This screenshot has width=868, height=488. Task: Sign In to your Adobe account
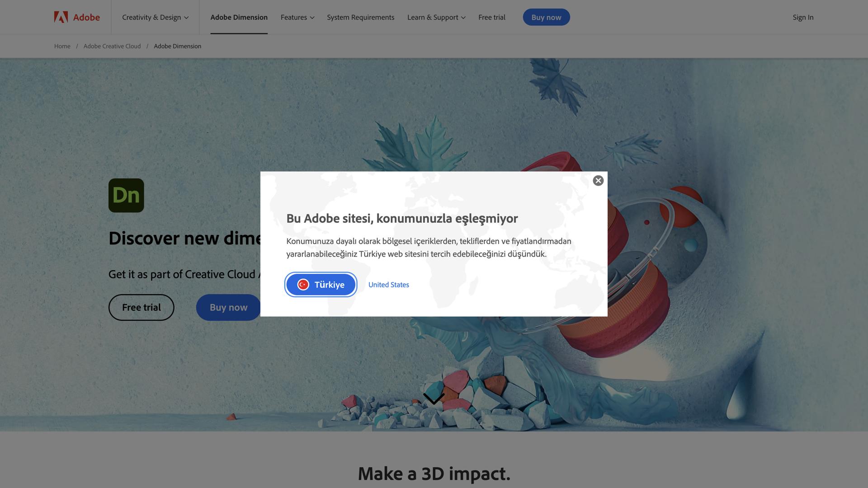pyautogui.click(x=803, y=17)
